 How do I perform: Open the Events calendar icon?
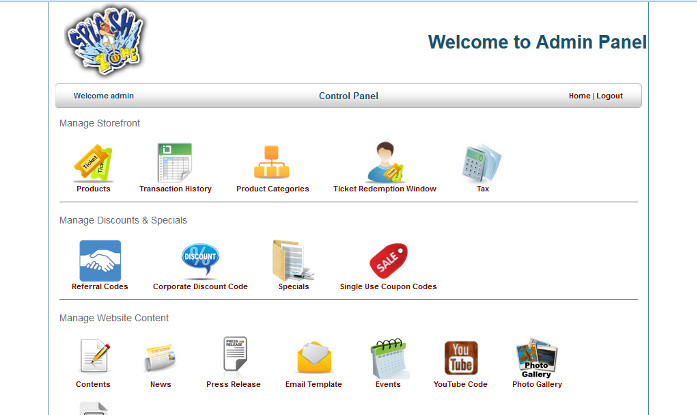point(388,357)
